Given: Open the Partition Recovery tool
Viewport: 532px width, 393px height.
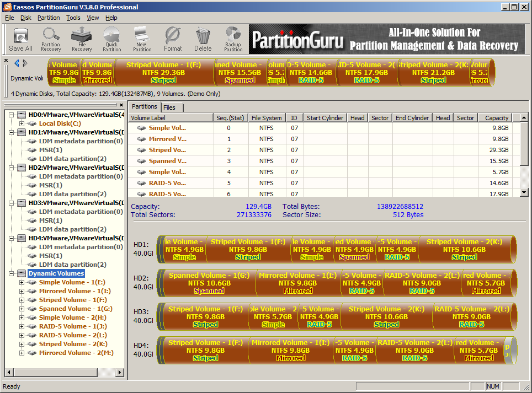Looking at the screenshot, I should (x=51, y=40).
